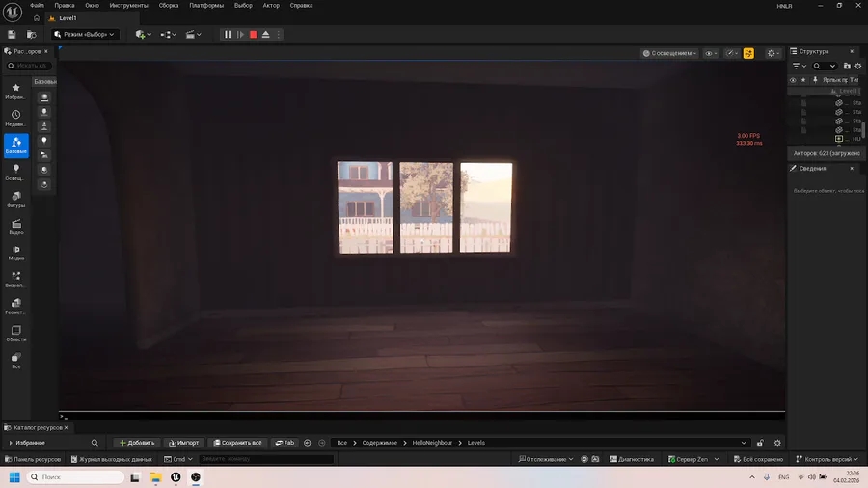Select the HUD actor row in the outliner

click(825, 139)
